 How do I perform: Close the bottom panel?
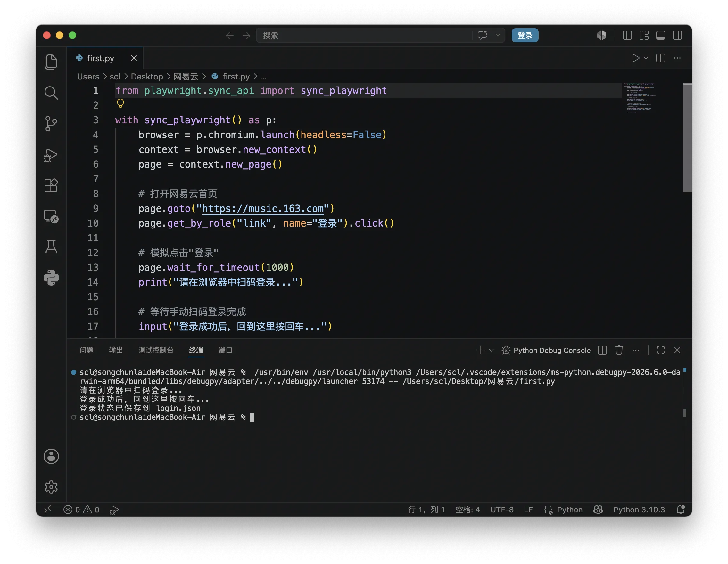pyautogui.click(x=677, y=350)
